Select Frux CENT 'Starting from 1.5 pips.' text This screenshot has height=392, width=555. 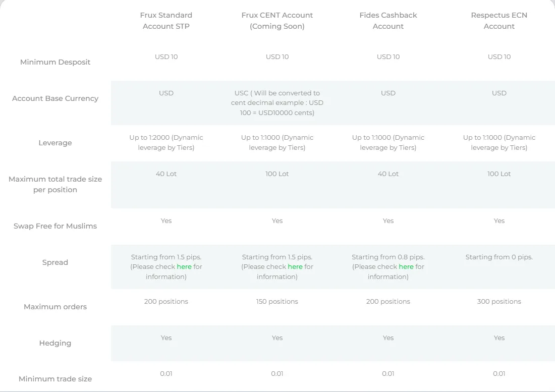click(x=277, y=257)
